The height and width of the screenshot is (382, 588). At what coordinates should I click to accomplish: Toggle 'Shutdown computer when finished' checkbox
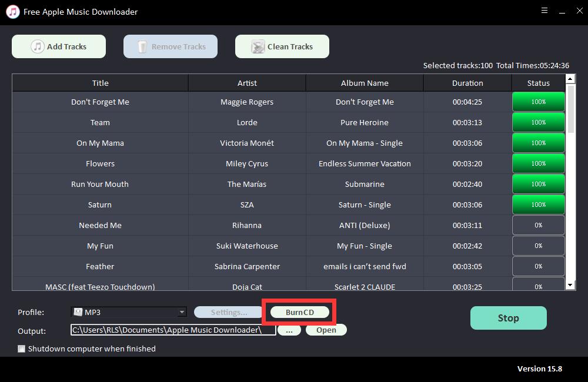(x=22, y=349)
